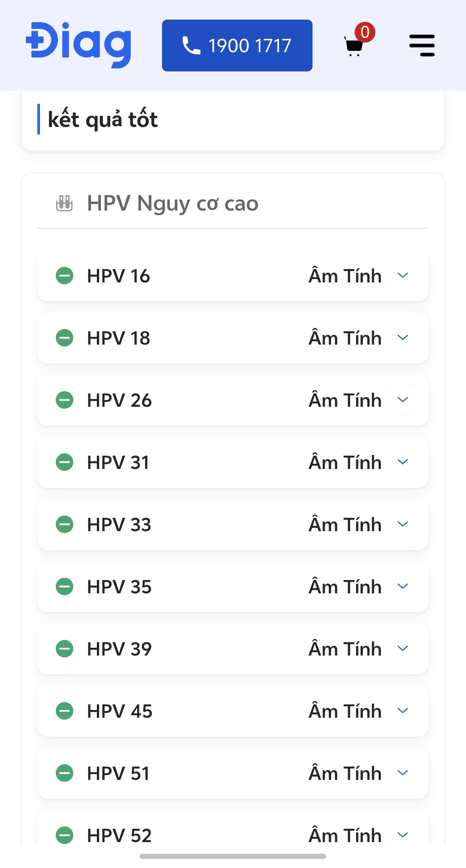This screenshot has height=868, width=466.
Task: Call hotline 1900 1717 button
Action: pos(237,46)
